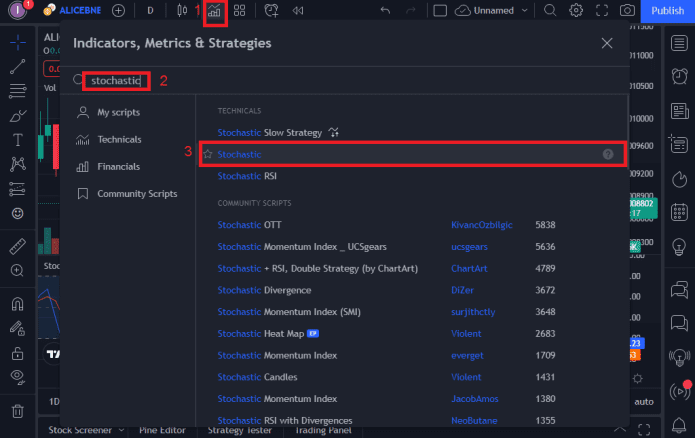Open author KivancOzbilgic profile link
The image size is (695, 438).
[x=481, y=225]
